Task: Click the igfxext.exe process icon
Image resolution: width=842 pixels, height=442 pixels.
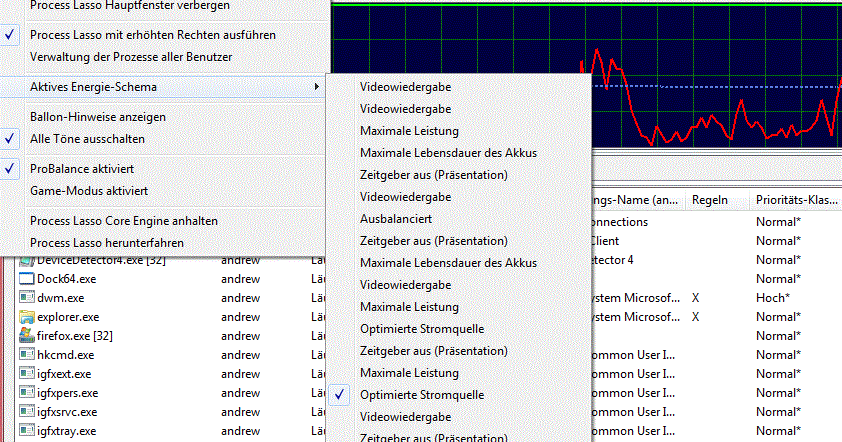Action: click(x=26, y=374)
